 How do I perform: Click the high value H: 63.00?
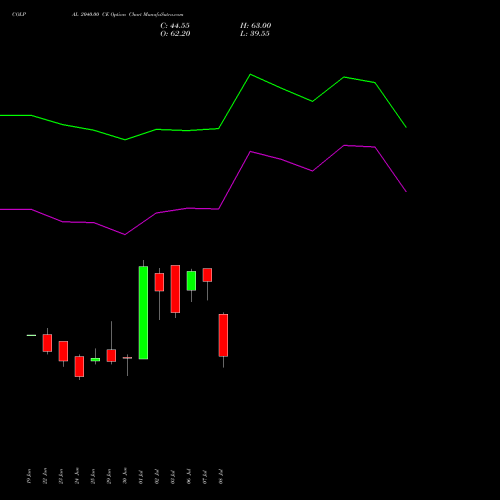(256, 26)
